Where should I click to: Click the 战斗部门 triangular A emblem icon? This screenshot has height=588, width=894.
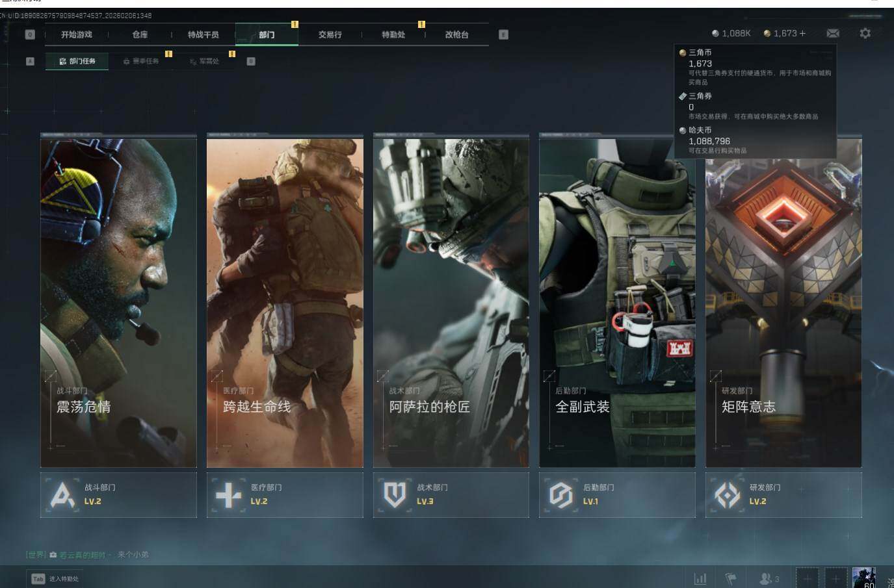point(62,495)
